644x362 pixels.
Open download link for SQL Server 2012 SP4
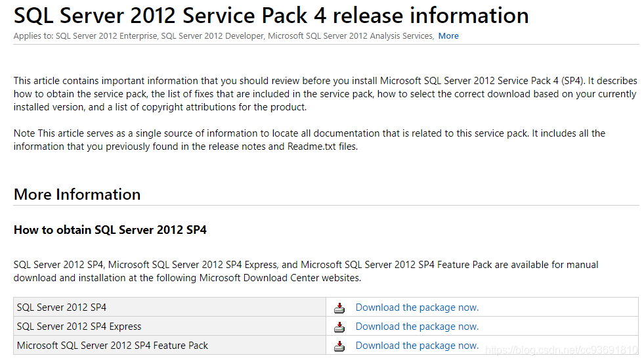click(x=417, y=307)
